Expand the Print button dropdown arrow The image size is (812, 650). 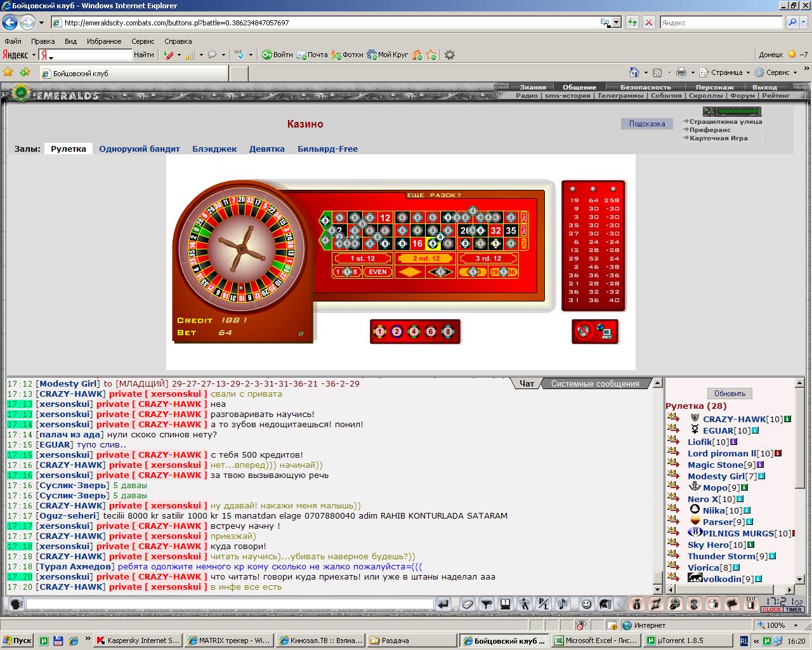(693, 72)
